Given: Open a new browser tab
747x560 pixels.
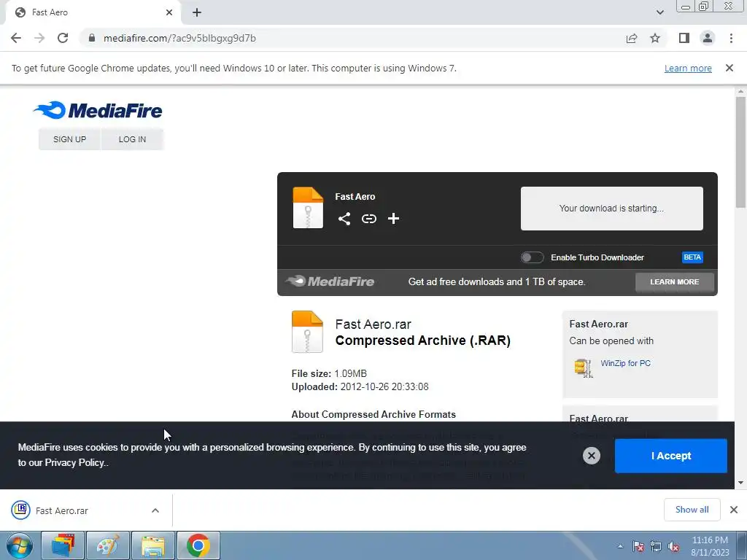Looking at the screenshot, I should coord(197,13).
